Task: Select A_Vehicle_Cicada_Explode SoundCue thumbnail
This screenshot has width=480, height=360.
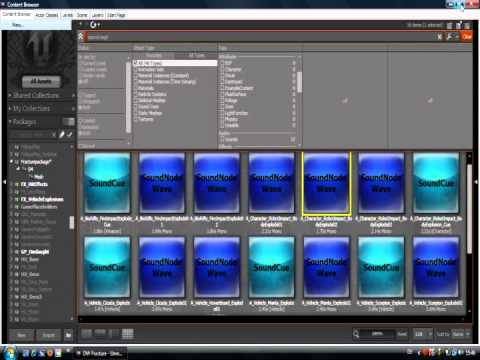Action: pyautogui.click(x=107, y=267)
